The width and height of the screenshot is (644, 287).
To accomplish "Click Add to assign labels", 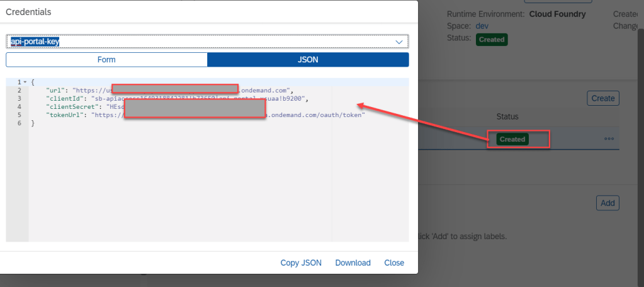I will click(607, 203).
